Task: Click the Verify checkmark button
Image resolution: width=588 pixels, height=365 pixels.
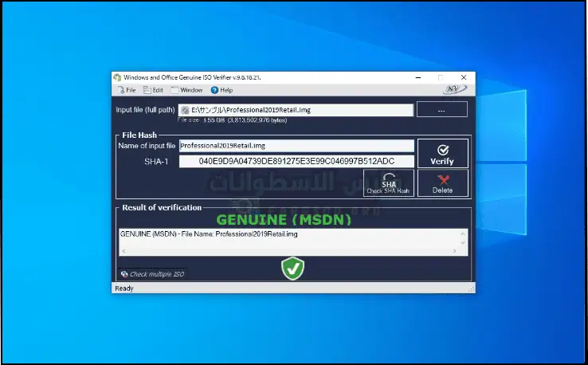Action: tap(442, 153)
